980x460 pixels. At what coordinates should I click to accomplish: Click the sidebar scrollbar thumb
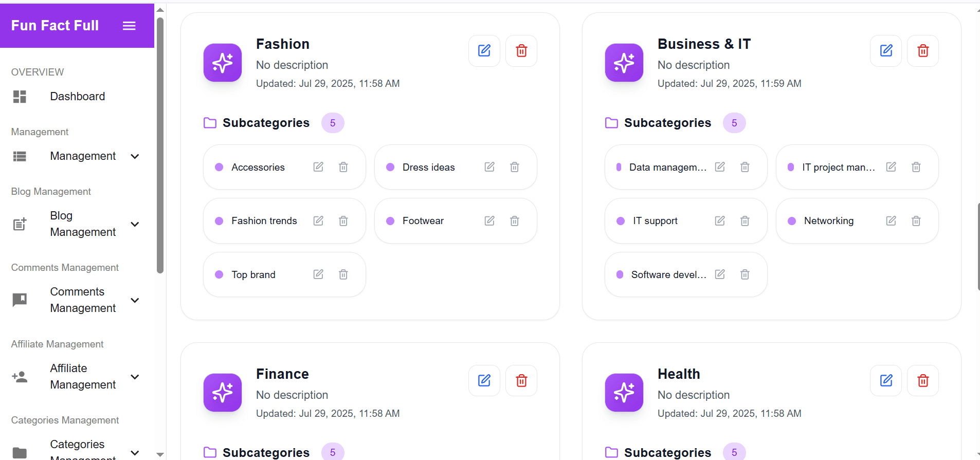[160, 145]
